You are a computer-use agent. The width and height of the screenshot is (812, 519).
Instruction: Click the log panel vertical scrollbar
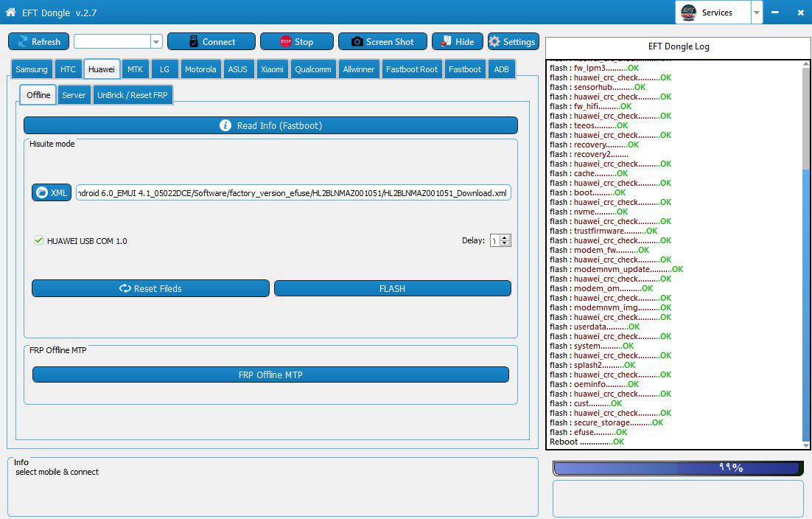click(806, 254)
